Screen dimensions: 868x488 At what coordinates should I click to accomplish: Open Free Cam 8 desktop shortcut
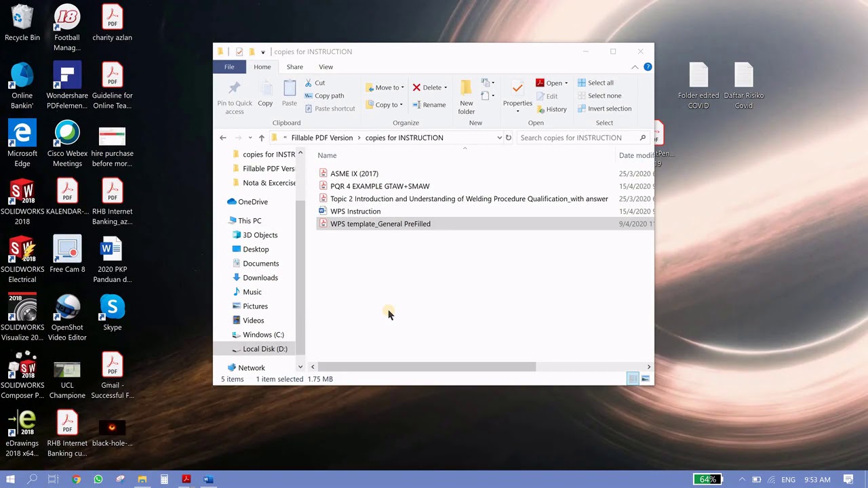tap(67, 254)
